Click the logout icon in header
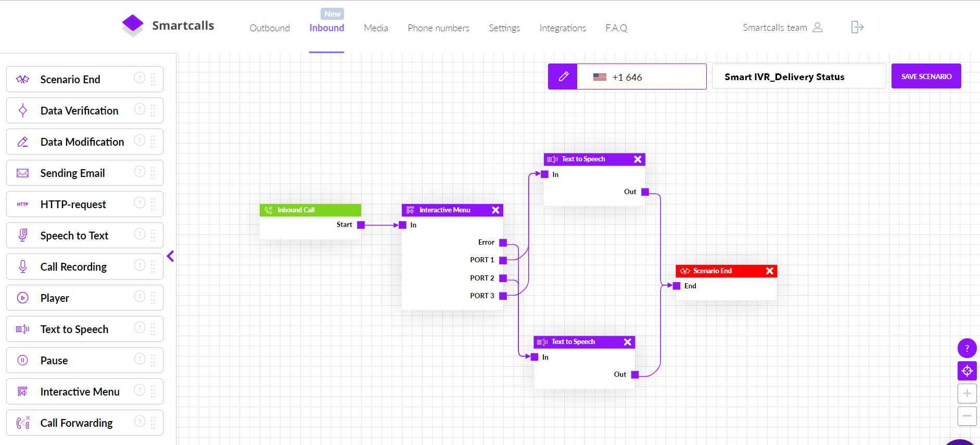 [x=857, y=27]
